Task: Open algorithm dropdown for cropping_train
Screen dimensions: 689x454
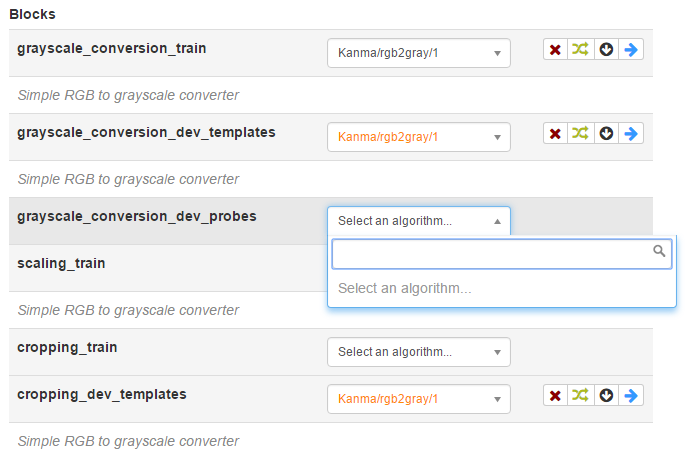Action: pyautogui.click(x=419, y=352)
